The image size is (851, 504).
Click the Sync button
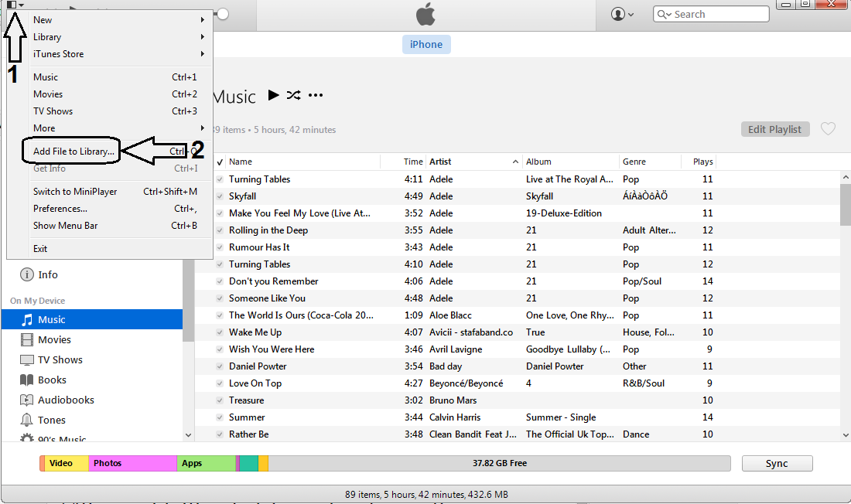click(777, 463)
